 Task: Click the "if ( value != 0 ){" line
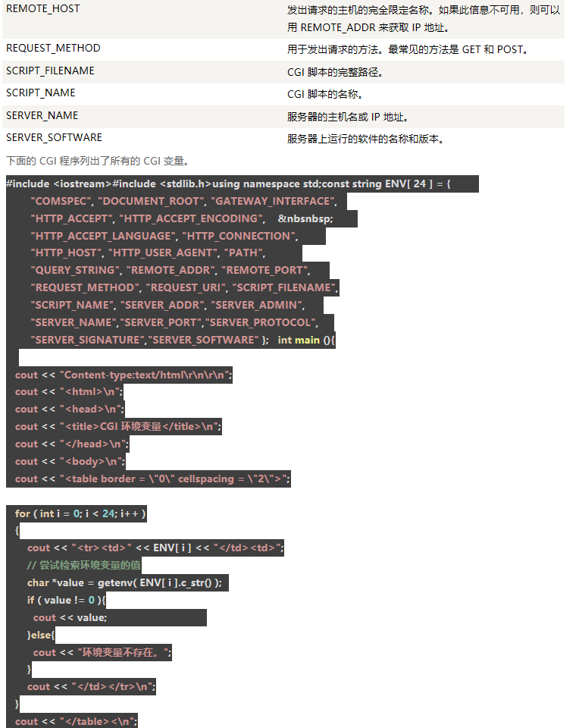click(x=67, y=601)
